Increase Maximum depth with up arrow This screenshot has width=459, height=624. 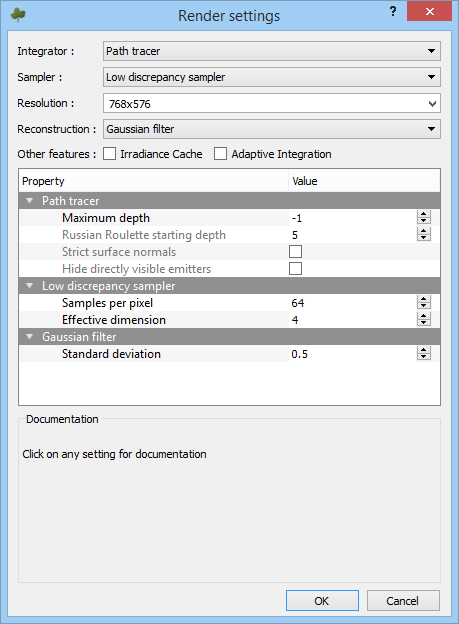click(424, 214)
